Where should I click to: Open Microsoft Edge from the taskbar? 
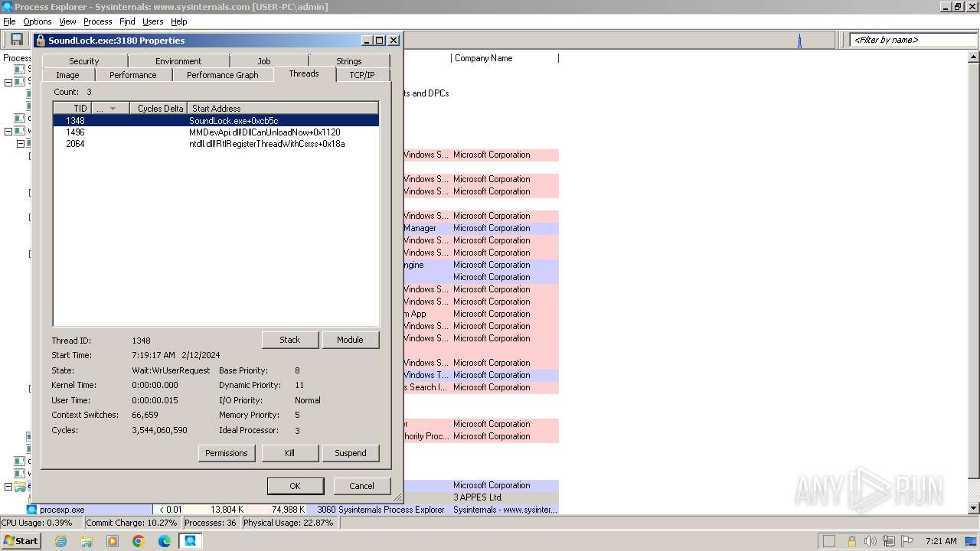coord(165,541)
